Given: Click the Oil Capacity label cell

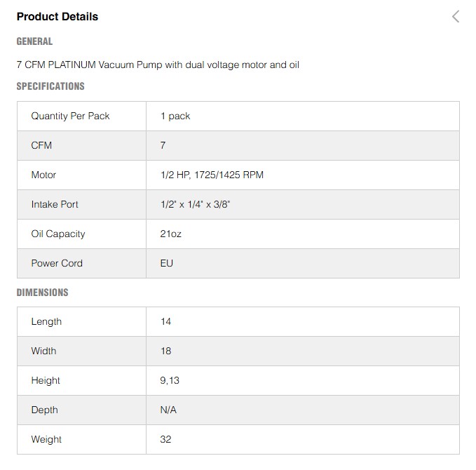Looking at the screenshot, I should tap(57, 234).
